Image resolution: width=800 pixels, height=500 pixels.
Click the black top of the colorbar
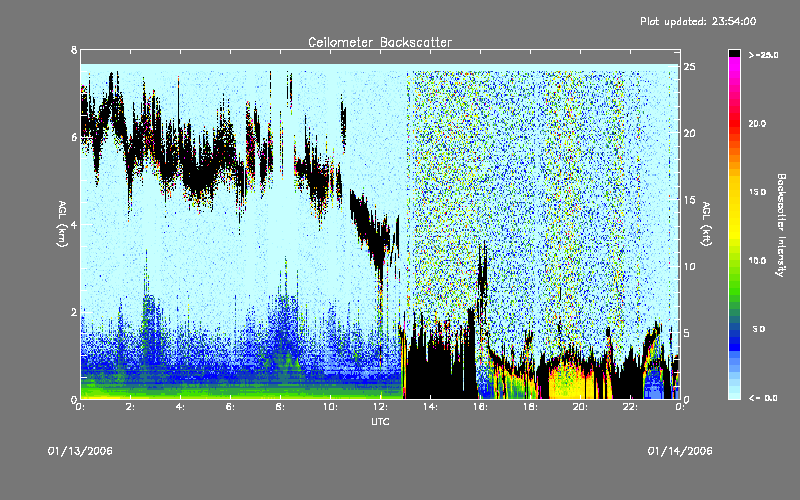[x=734, y=53]
